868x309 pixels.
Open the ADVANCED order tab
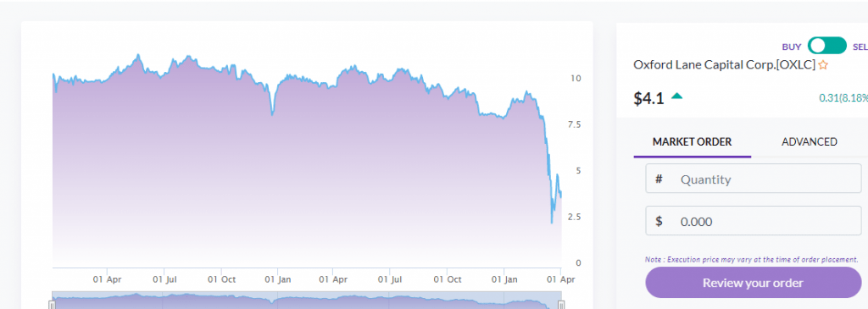(x=809, y=141)
